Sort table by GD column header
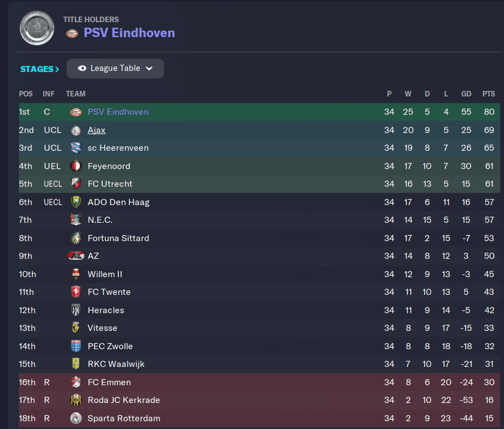 466,94
